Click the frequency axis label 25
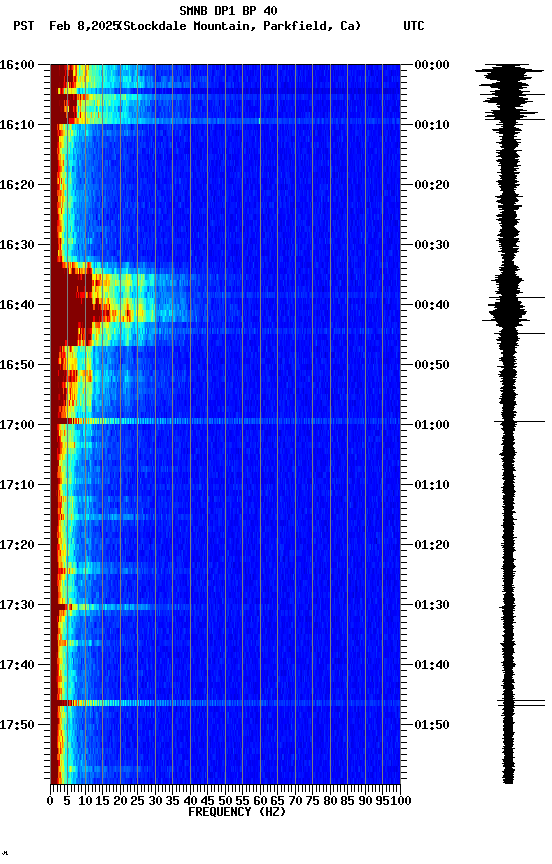This screenshot has height=864, width=552. point(138,801)
